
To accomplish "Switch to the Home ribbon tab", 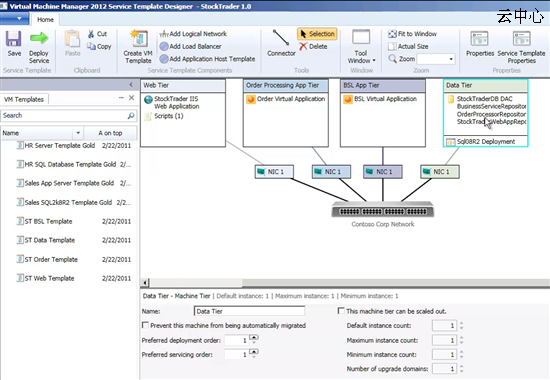I will (x=46, y=20).
